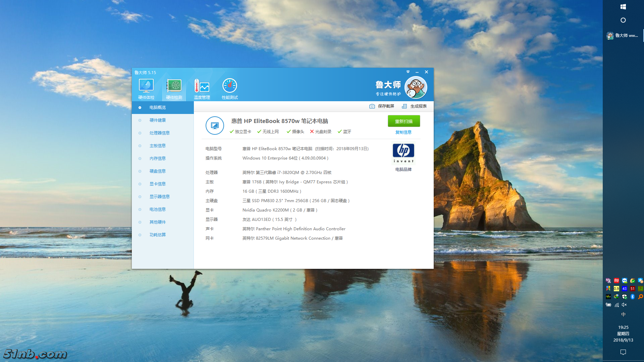The height and width of the screenshot is (362, 644).
Task: Click the round computer monitor icon
Action: coord(215,126)
